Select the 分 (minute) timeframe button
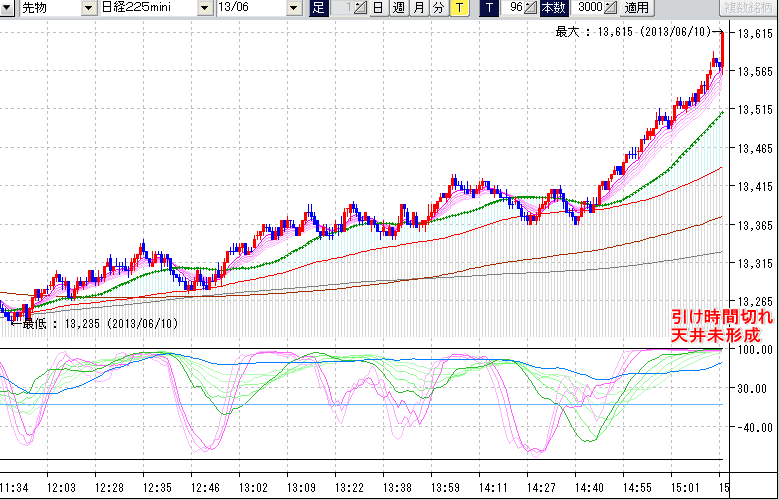This screenshot has width=780, height=500. point(439,8)
